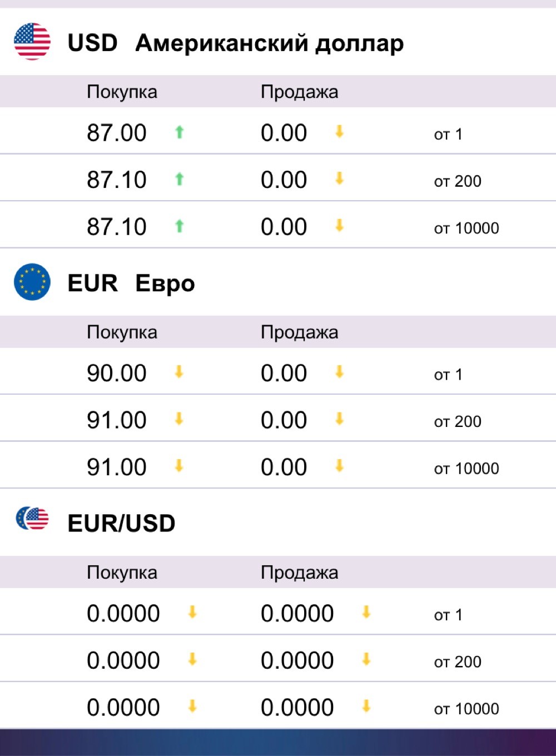Click yellow arrow next to USD sale от 1
This screenshot has height=756, width=556.
pyautogui.click(x=339, y=132)
